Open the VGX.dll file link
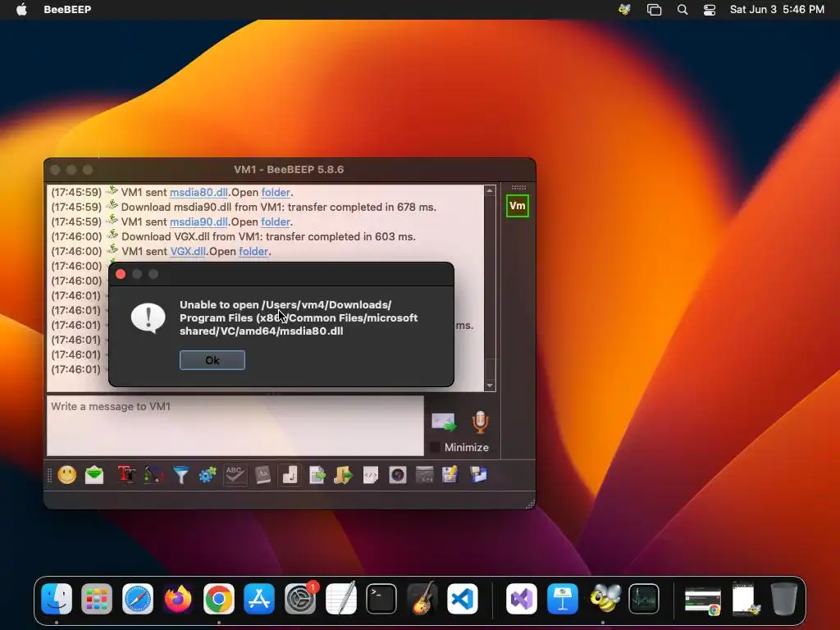 188,251
